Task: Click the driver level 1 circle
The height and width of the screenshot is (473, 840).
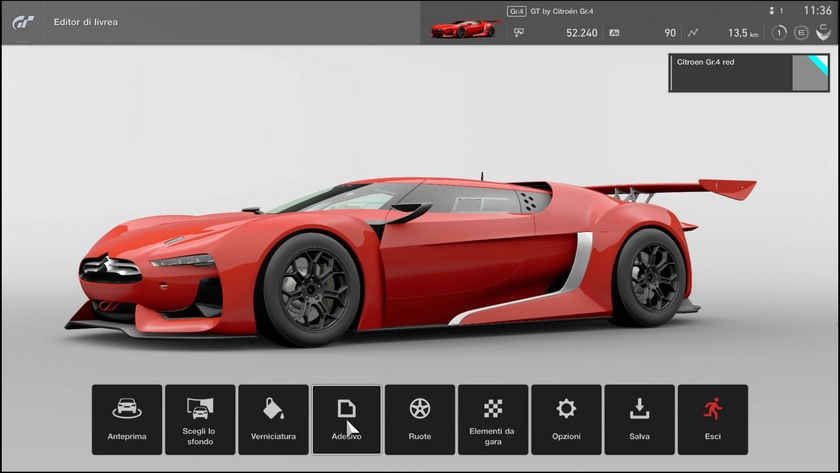Action: tap(778, 33)
